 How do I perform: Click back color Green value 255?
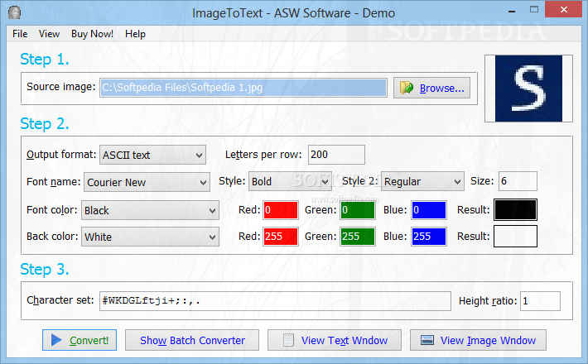[x=358, y=237]
